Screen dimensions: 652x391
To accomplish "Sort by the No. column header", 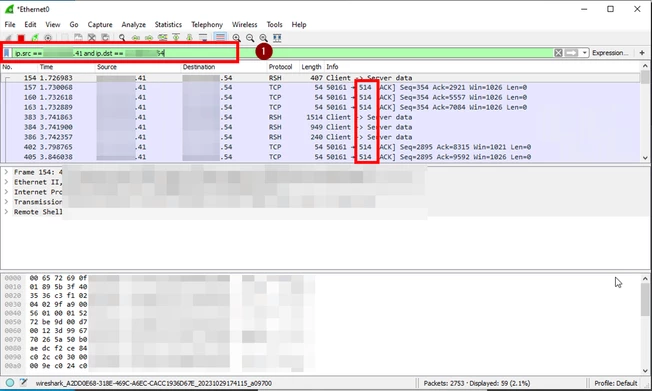I will pyautogui.click(x=19, y=67).
